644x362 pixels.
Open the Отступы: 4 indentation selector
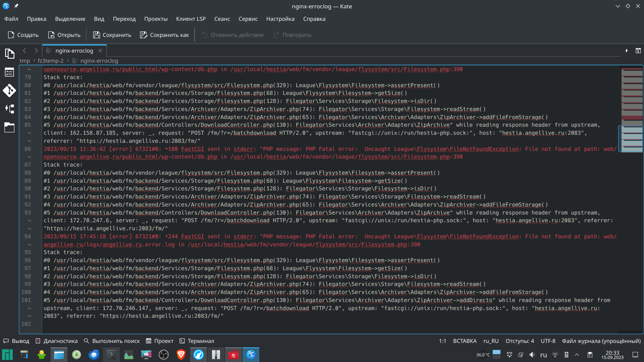point(520,341)
